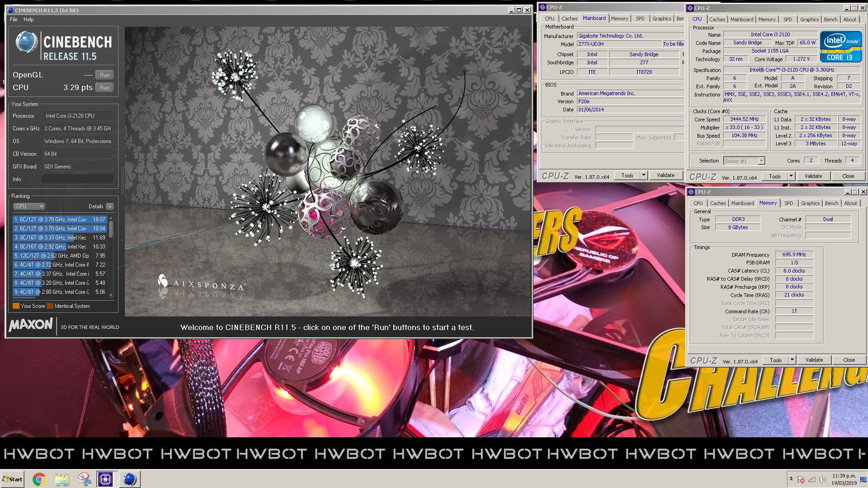Expand Tools arrow in CPU tab CPU-Z window

point(791,176)
